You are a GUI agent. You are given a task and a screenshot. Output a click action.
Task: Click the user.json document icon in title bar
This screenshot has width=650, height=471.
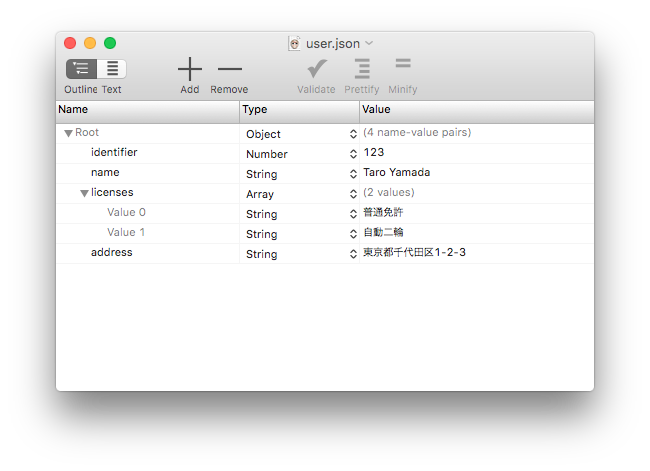click(x=295, y=43)
